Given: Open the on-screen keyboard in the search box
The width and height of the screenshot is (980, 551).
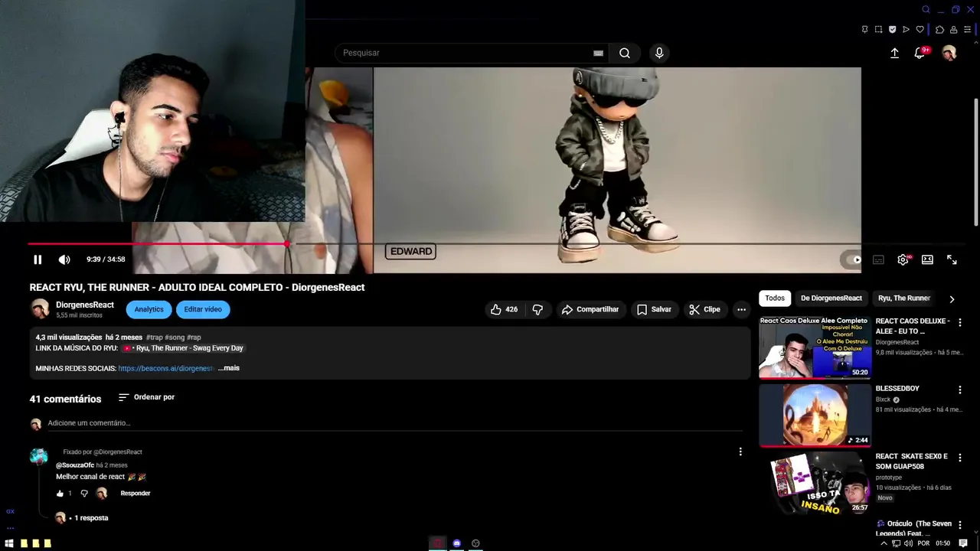Looking at the screenshot, I should 598,53.
